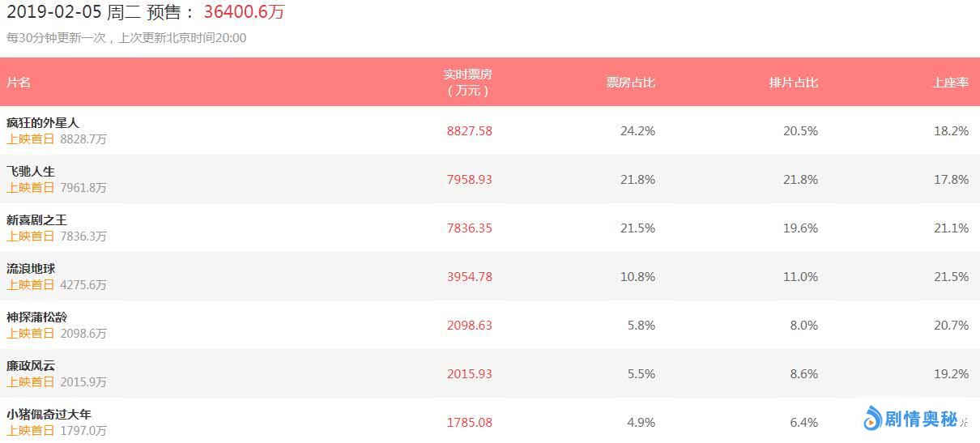The width and height of the screenshot is (980, 443).
Task: Click the 上映首日 label under 流浪地球
Action: [x=31, y=285]
